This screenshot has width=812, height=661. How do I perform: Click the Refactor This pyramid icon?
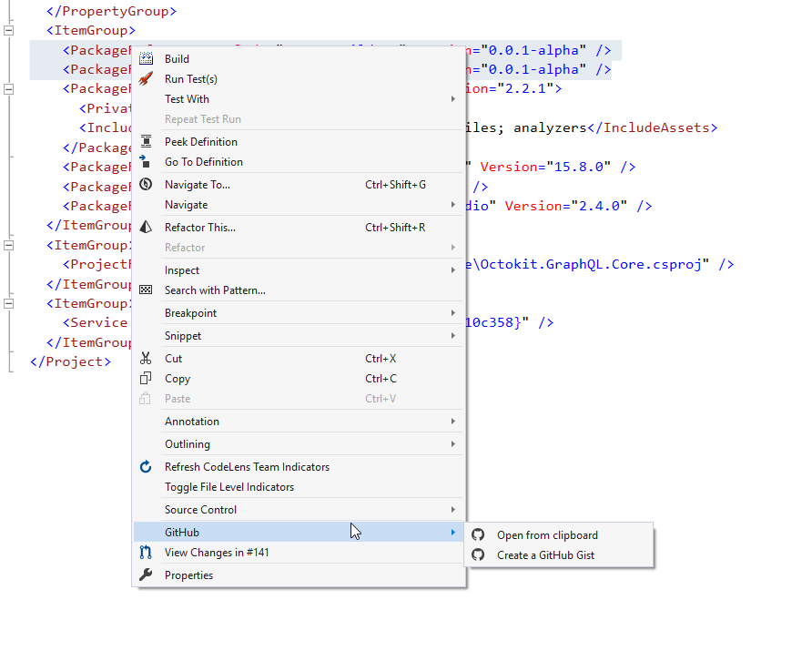point(146,227)
